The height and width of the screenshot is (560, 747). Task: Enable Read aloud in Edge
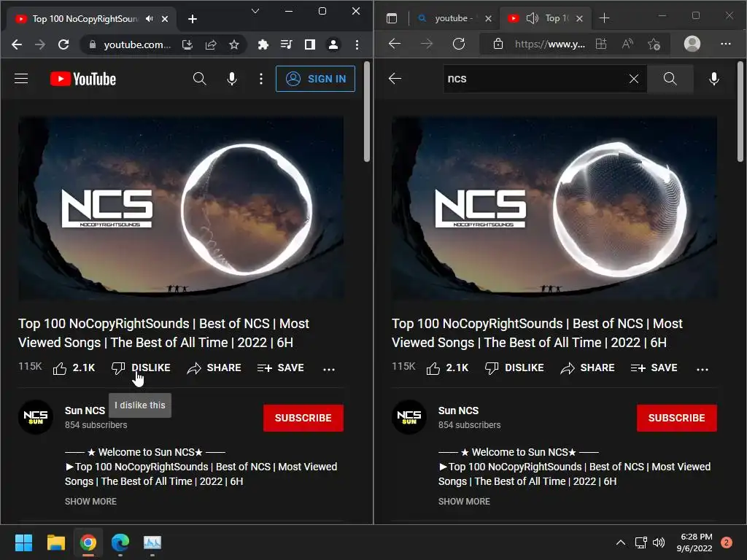[x=627, y=44]
